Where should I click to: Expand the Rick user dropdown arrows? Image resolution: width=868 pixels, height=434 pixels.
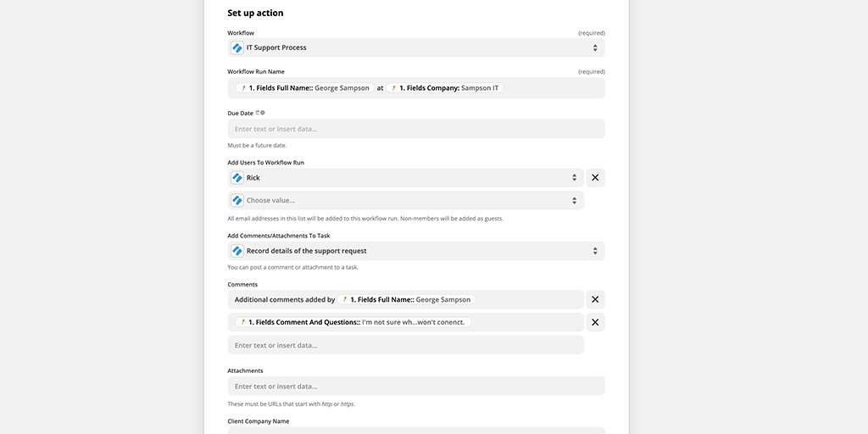[x=574, y=178]
